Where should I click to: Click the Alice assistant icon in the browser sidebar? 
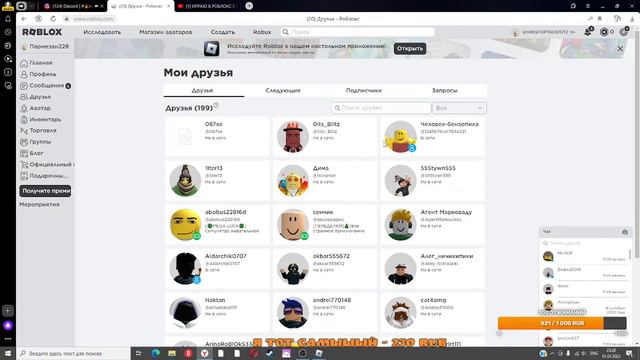(x=8, y=325)
